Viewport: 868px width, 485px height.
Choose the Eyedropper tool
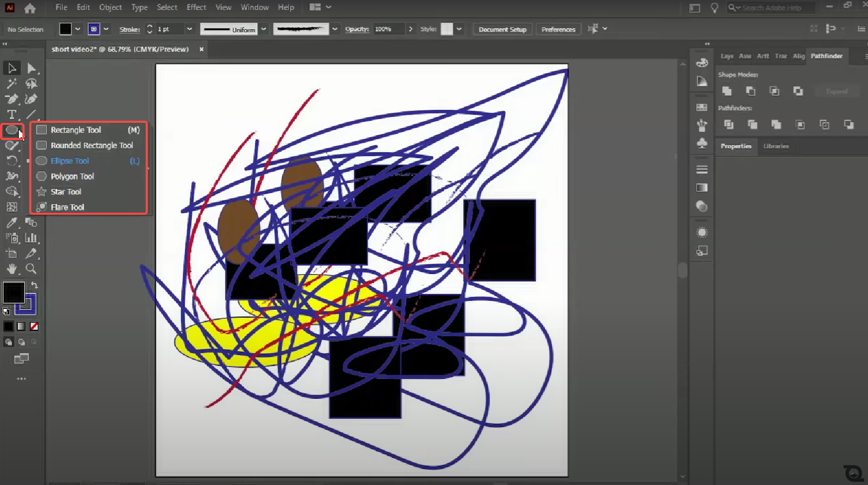click(11, 223)
